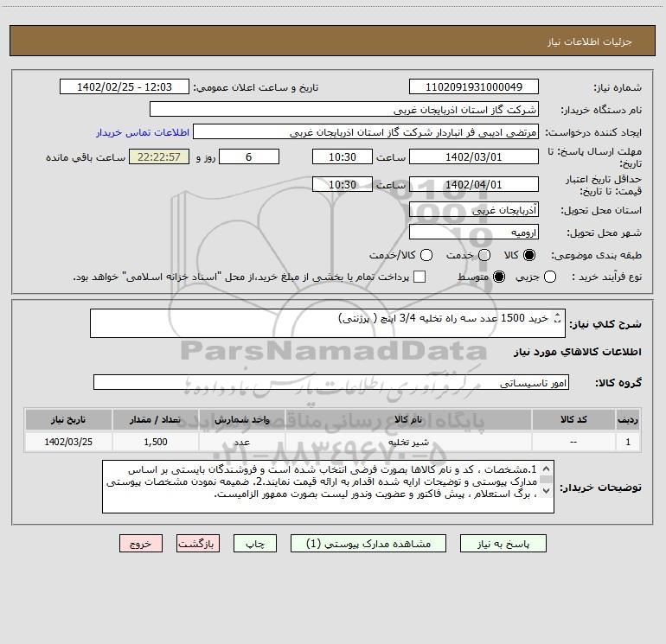Select the کالا radio button
The image size is (666, 644).
pyautogui.click(x=529, y=255)
